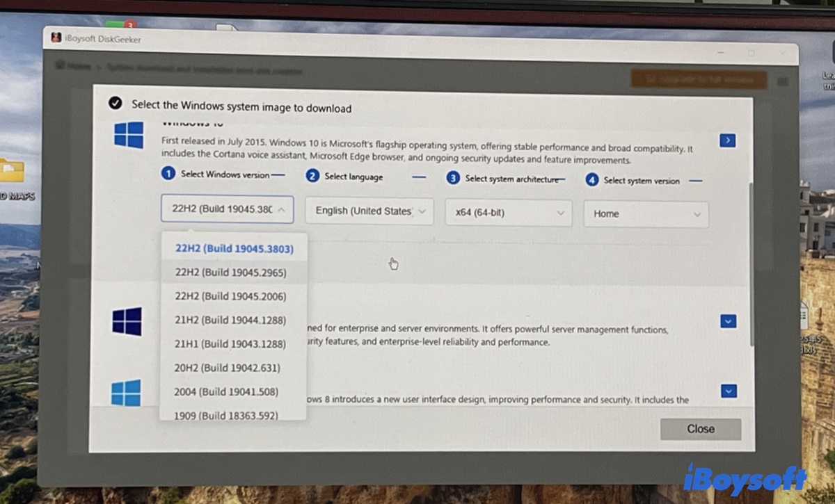Expand the Windows Server section arrow

click(728, 321)
